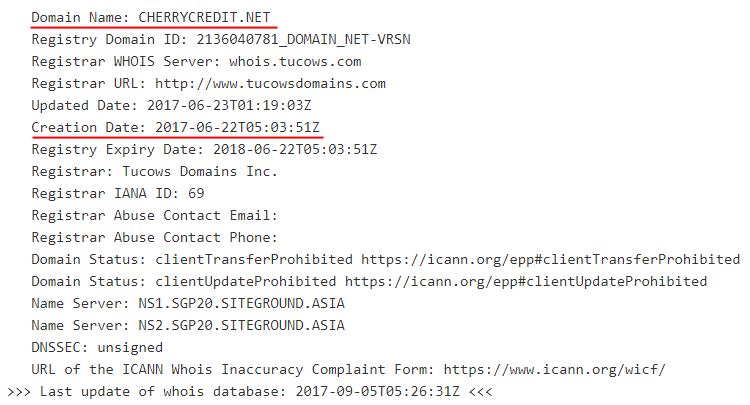750x405 pixels.
Task: Click the clientTransferProhibited ICANN epp link
Action: pyautogui.click(x=551, y=260)
